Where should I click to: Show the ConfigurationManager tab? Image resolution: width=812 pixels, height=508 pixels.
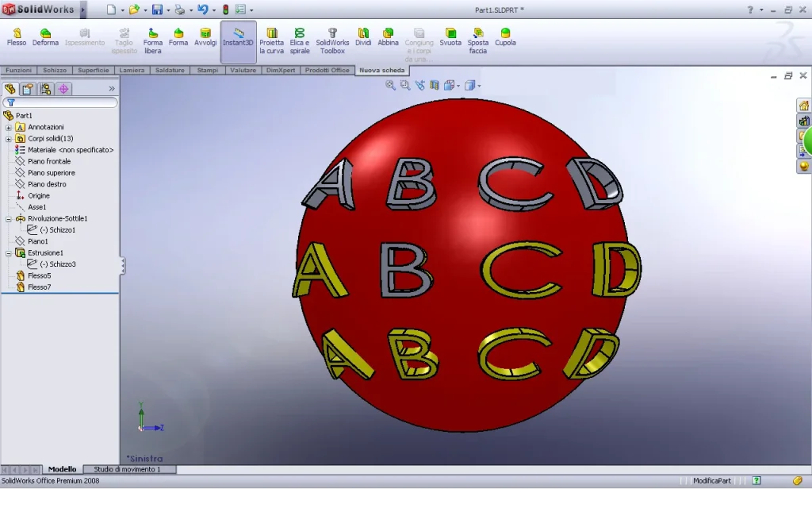(45, 89)
